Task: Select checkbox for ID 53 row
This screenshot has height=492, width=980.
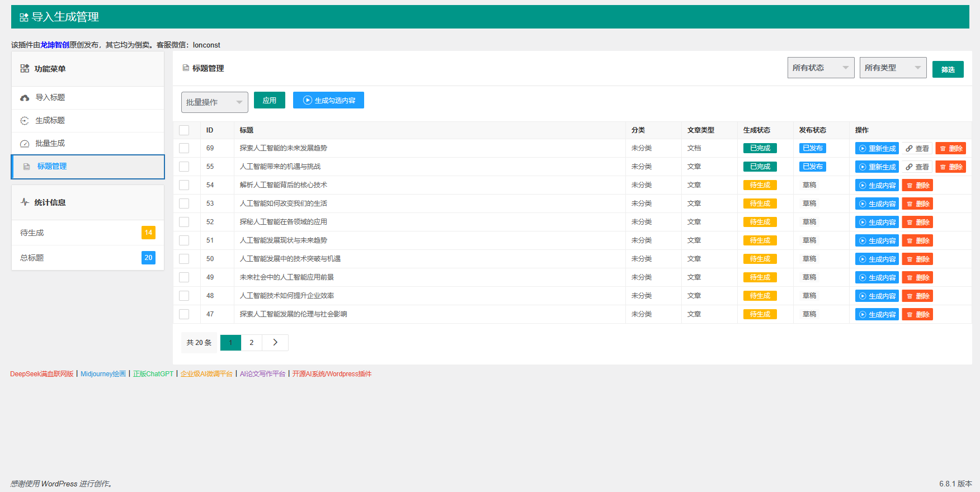Action: (x=184, y=204)
